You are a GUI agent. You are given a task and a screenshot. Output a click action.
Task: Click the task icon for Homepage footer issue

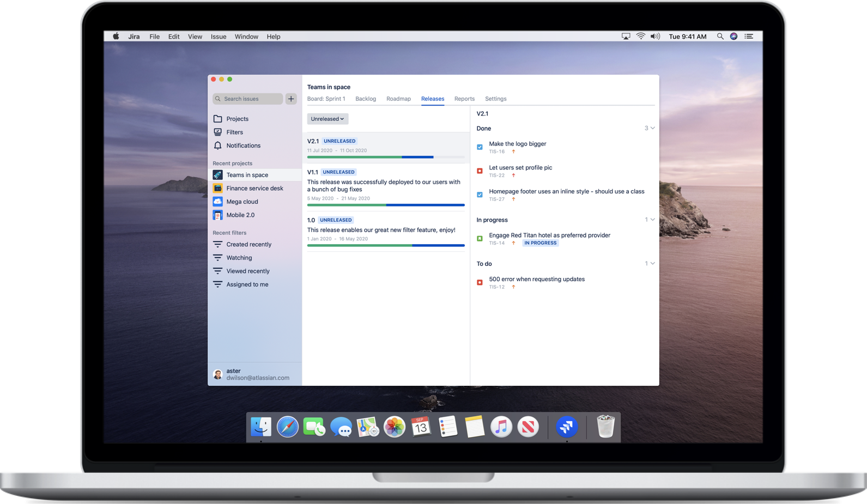480,195
